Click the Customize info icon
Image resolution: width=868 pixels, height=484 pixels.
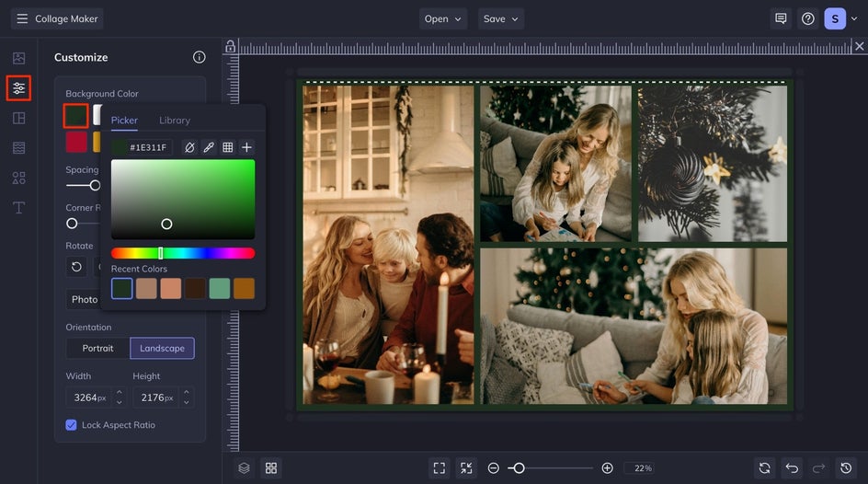tap(200, 57)
